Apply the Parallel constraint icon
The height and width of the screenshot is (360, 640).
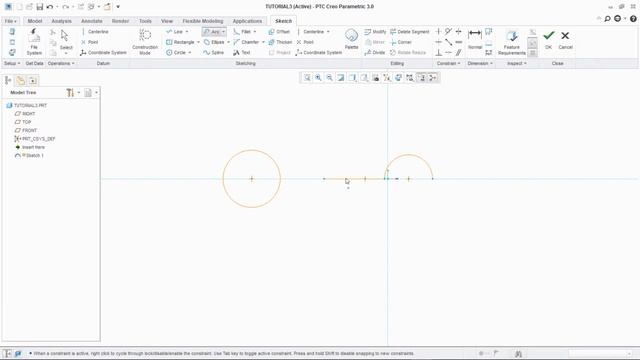click(459, 53)
